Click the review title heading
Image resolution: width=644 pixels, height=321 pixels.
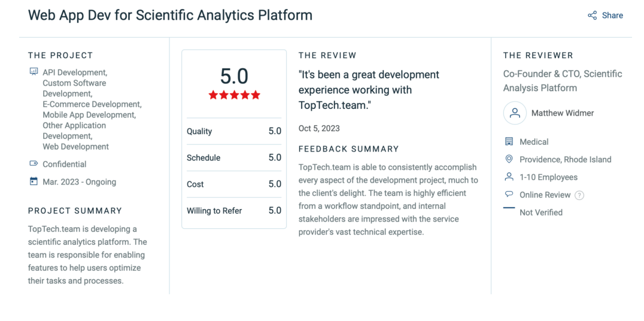coord(170,15)
